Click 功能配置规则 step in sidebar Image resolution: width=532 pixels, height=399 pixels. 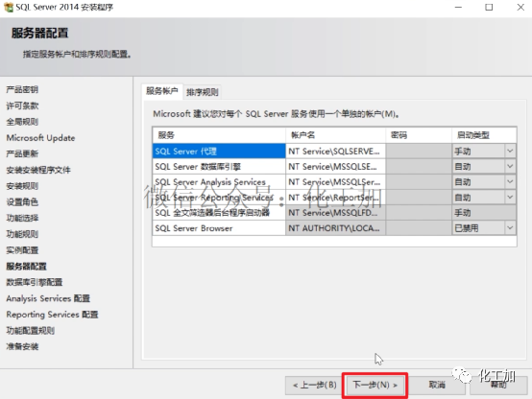pyautogui.click(x=30, y=331)
